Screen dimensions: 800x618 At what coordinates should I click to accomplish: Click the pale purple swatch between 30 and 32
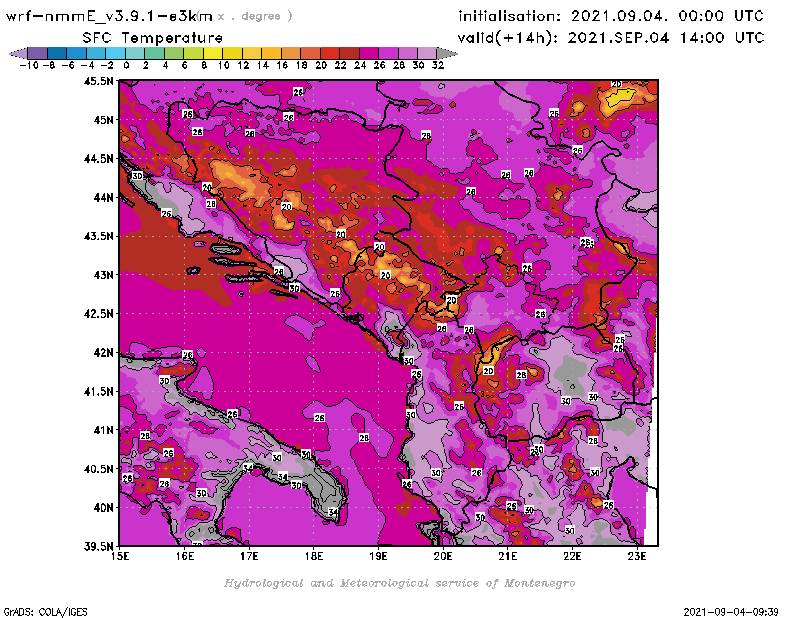coord(427,53)
